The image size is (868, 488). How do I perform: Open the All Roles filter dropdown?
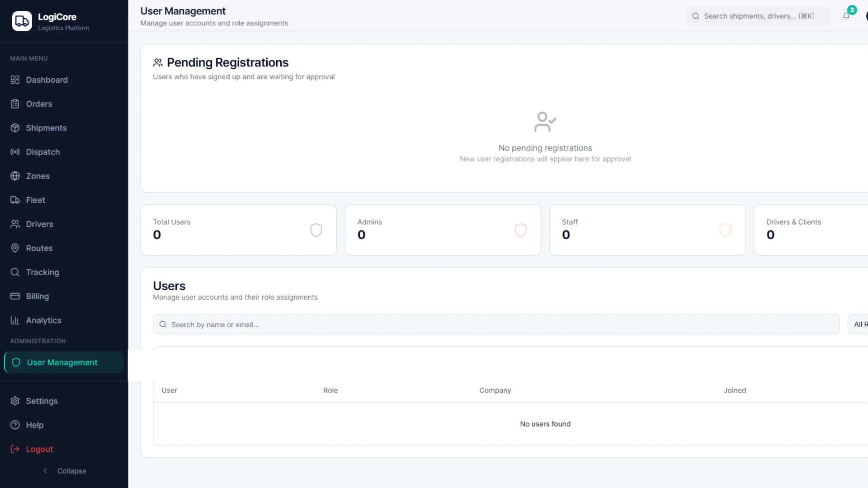click(858, 324)
